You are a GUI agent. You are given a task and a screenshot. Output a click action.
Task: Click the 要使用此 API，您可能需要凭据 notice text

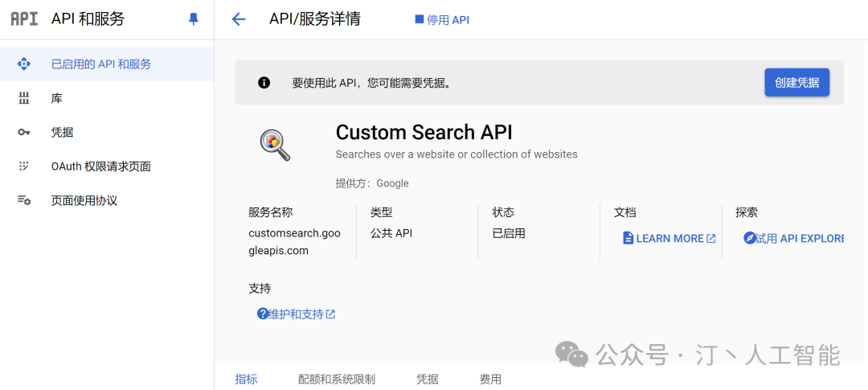(x=372, y=83)
